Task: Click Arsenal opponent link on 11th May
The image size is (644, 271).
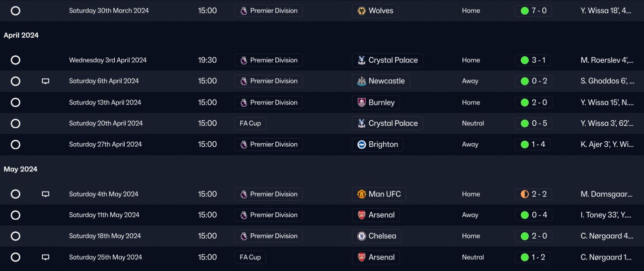Action: [381, 215]
